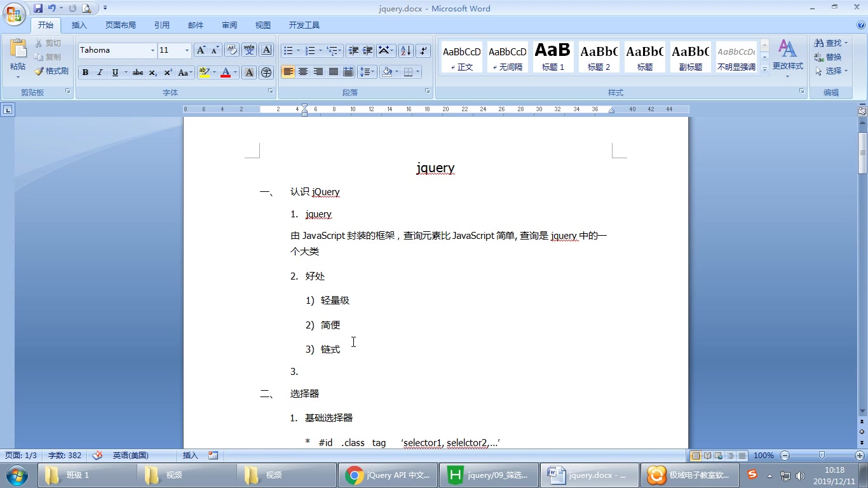Show paragraph marks icon
The height and width of the screenshot is (488, 868).
[424, 51]
